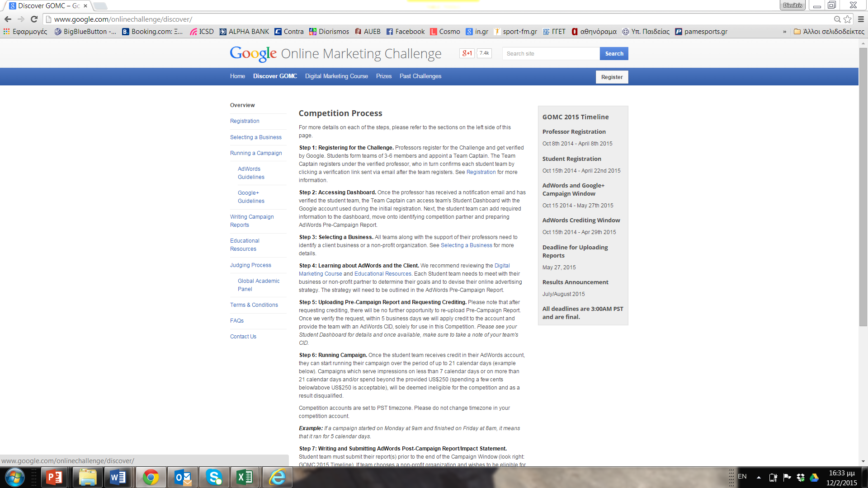The height and width of the screenshot is (488, 868).
Task: Open the Digital Marketing Course tab
Action: coord(336,76)
